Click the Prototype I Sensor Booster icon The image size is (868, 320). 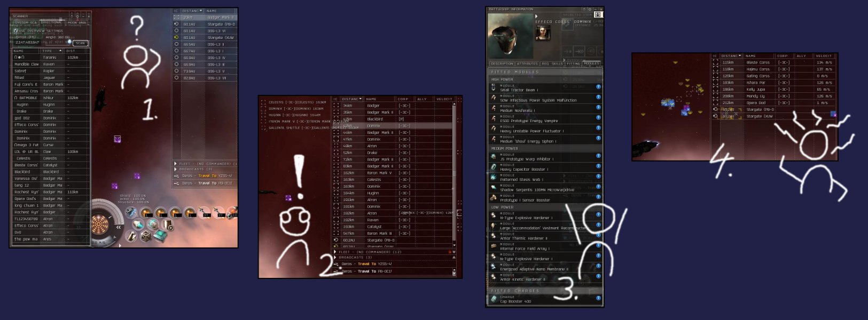(x=494, y=197)
